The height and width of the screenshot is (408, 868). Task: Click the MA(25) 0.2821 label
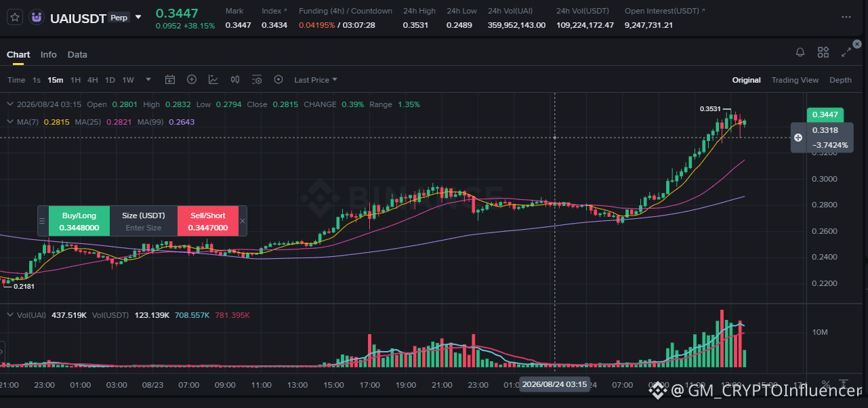(x=104, y=122)
